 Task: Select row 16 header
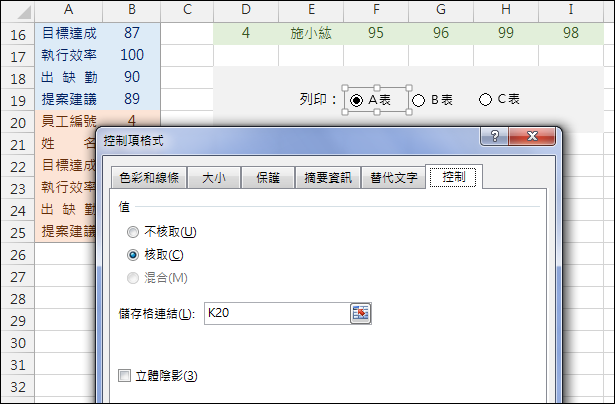[18, 34]
